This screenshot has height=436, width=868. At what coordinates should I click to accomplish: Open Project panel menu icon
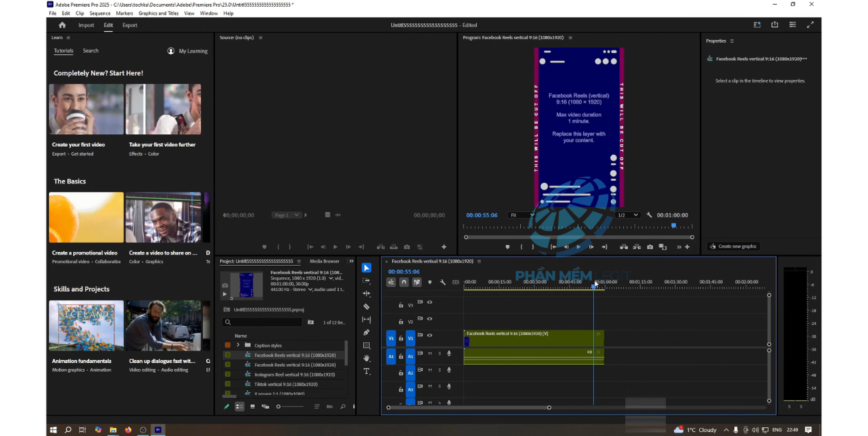tap(299, 261)
